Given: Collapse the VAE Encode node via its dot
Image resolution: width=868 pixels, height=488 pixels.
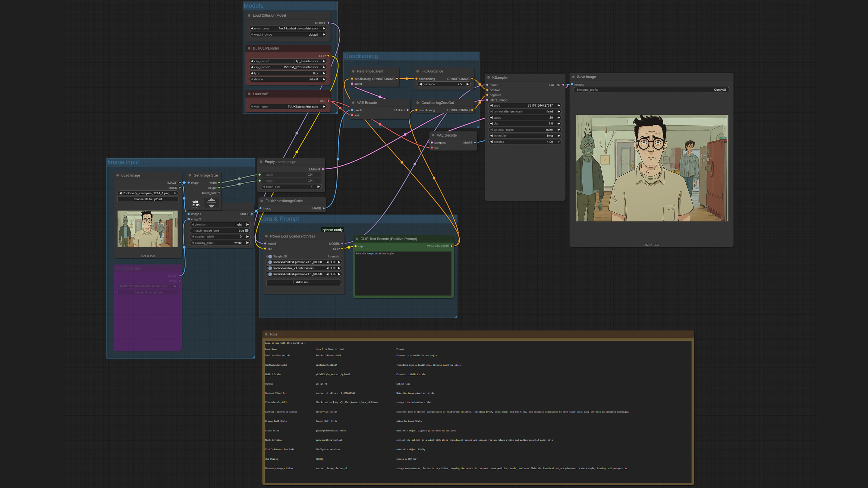Looking at the screenshot, I should 353,103.
